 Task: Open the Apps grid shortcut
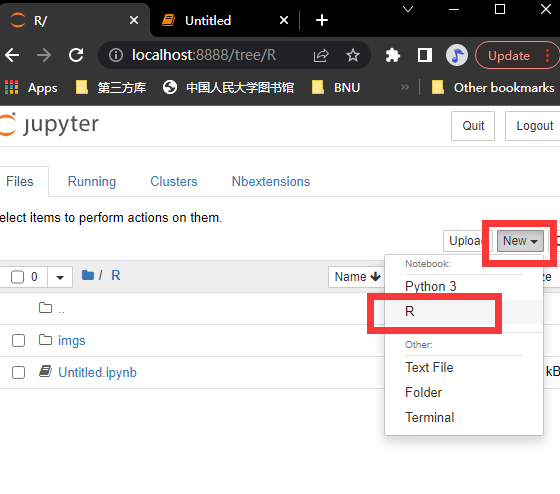click(31, 88)
